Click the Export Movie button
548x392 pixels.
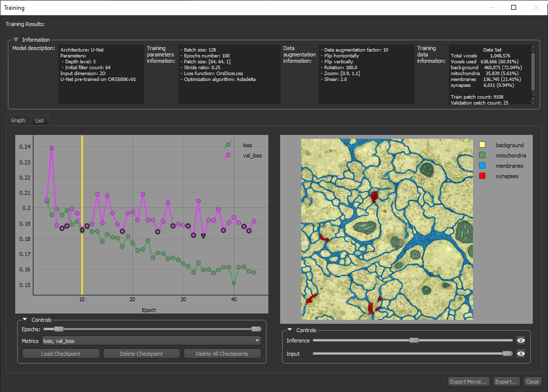[469, 382]
